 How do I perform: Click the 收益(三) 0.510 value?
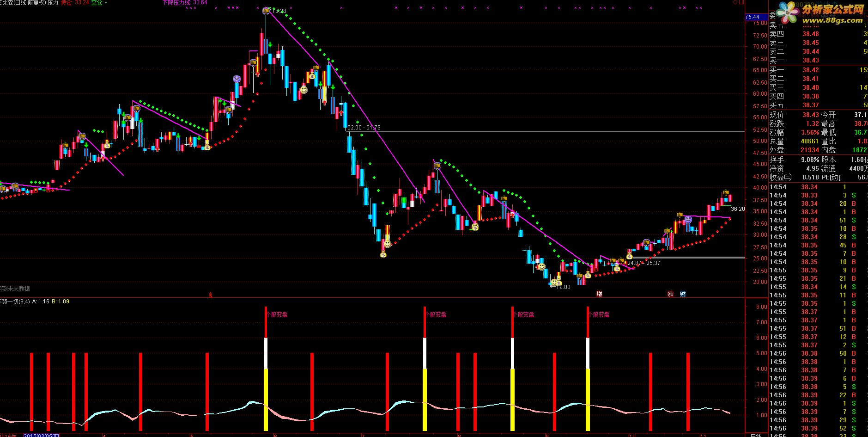pyautogui.click(x=810, y=177)
